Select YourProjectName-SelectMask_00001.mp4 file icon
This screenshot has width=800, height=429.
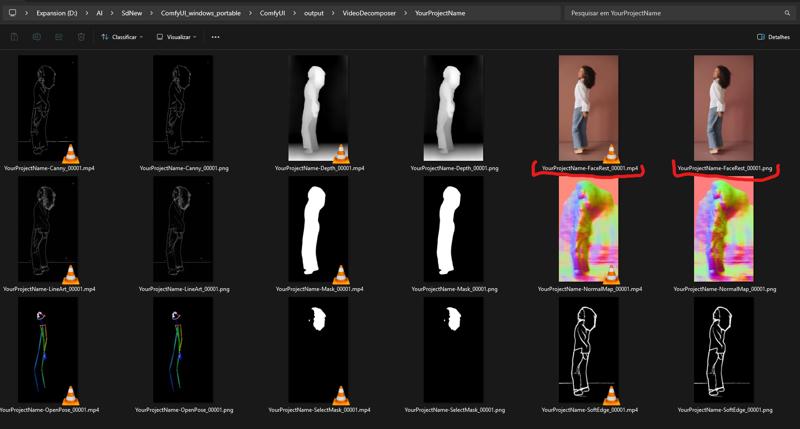pos(319,350)
